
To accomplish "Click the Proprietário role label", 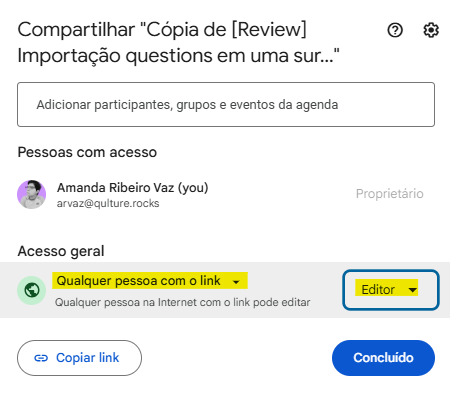I will point(390,194).
